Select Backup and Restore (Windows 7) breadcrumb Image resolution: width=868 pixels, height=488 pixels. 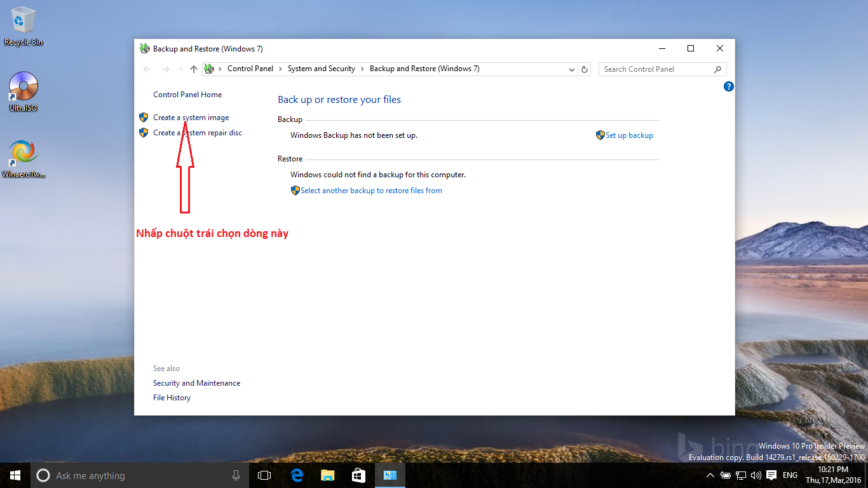pos(424,69)
